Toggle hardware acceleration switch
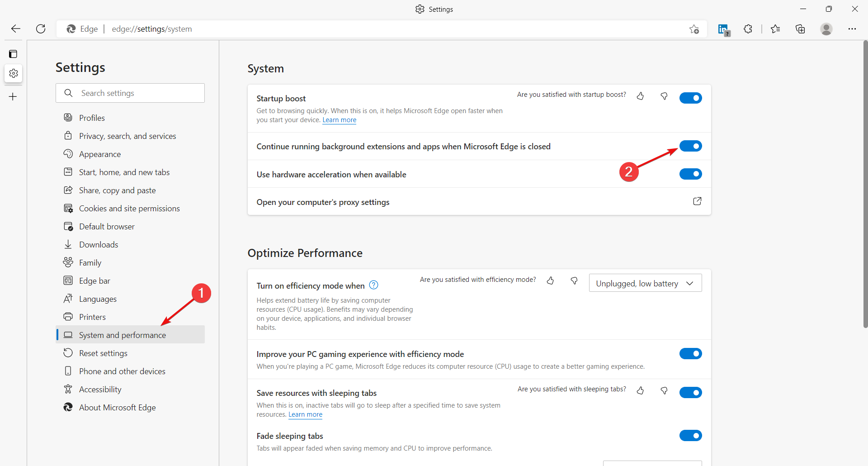 690,174
